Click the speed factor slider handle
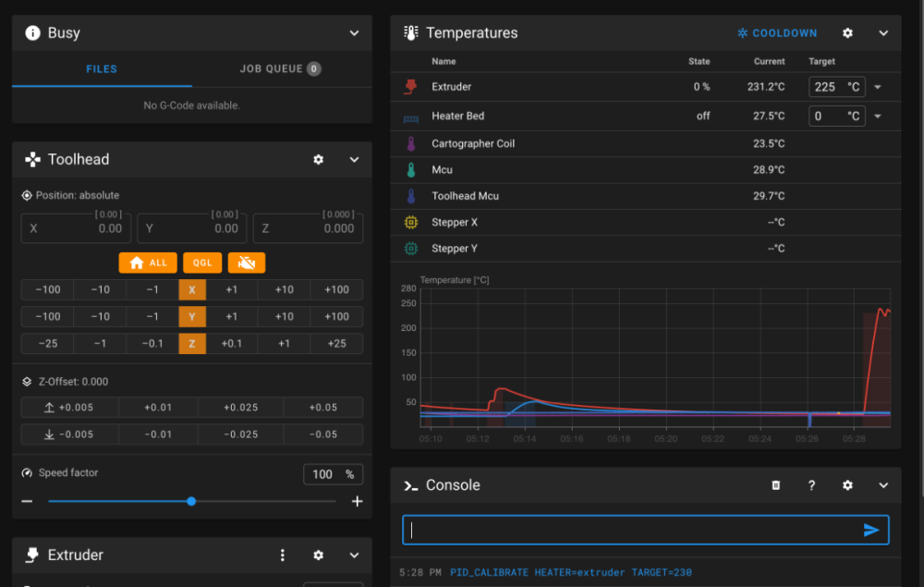This screenshot has height=587, width=924. coord(191,502)
